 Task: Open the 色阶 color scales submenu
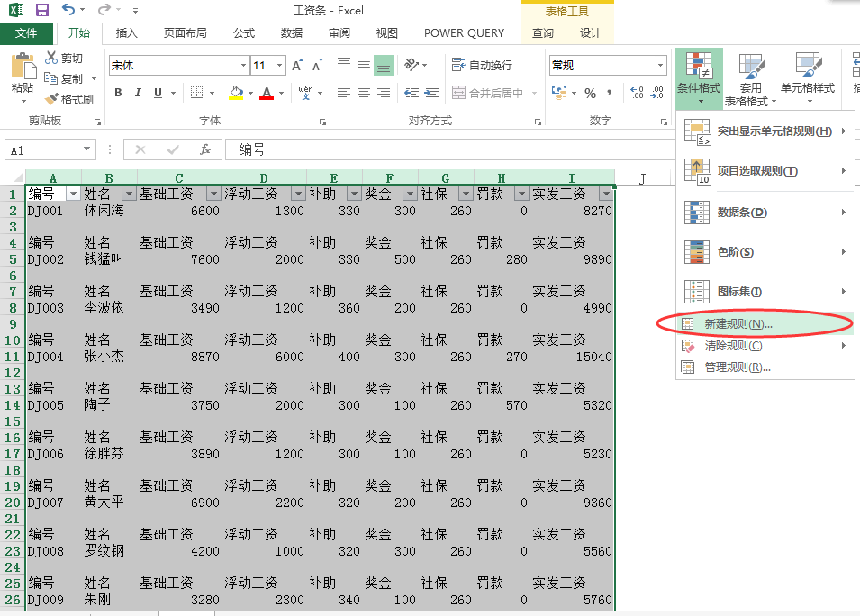pos(765,252)
